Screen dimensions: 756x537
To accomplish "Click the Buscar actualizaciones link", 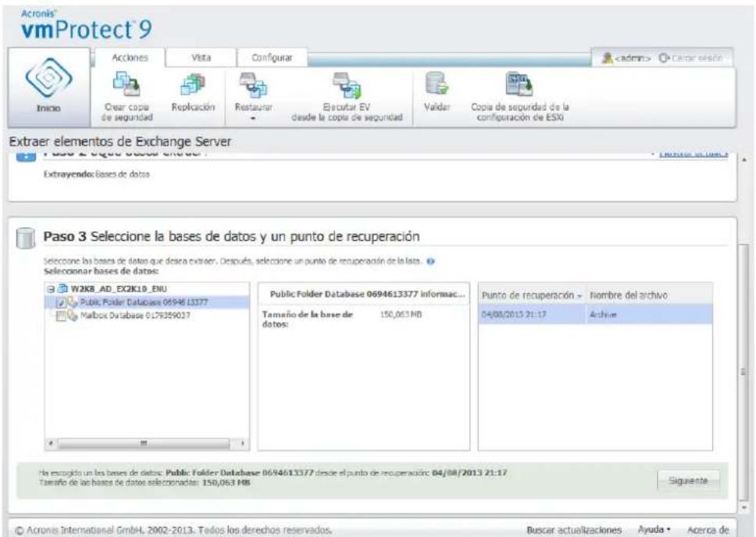I will [x=574, y=530].
